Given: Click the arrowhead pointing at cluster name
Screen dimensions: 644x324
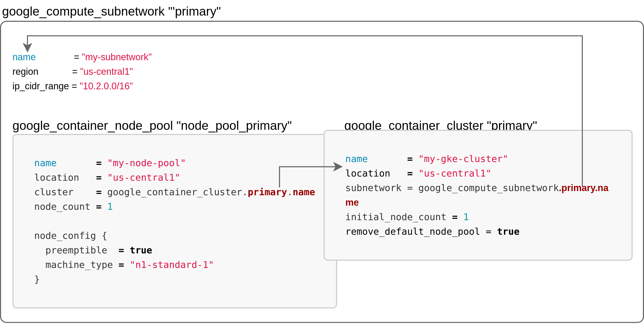Looking at the screenshot, I should pos(338,167).
